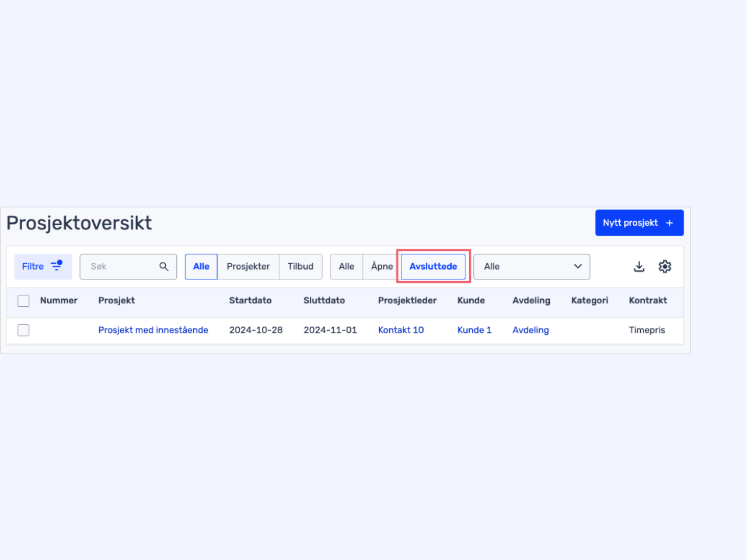Screen dimensions: 747x560
Task: Open customer link Kunde 1
Action: 474,330
